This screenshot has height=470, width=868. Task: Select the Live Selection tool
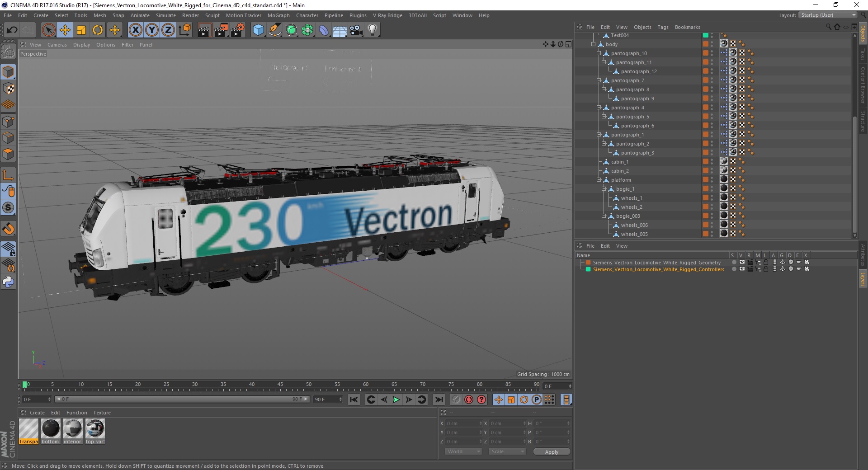tap(48, 30)
